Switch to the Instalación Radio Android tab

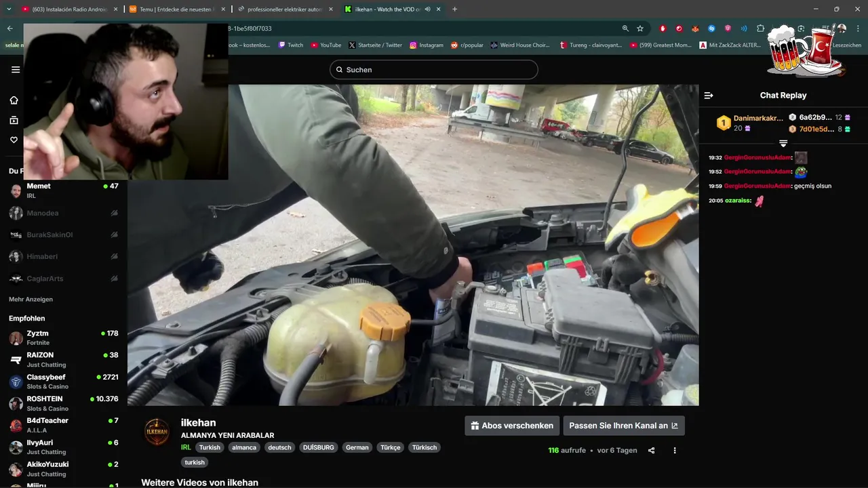(68, 9)
